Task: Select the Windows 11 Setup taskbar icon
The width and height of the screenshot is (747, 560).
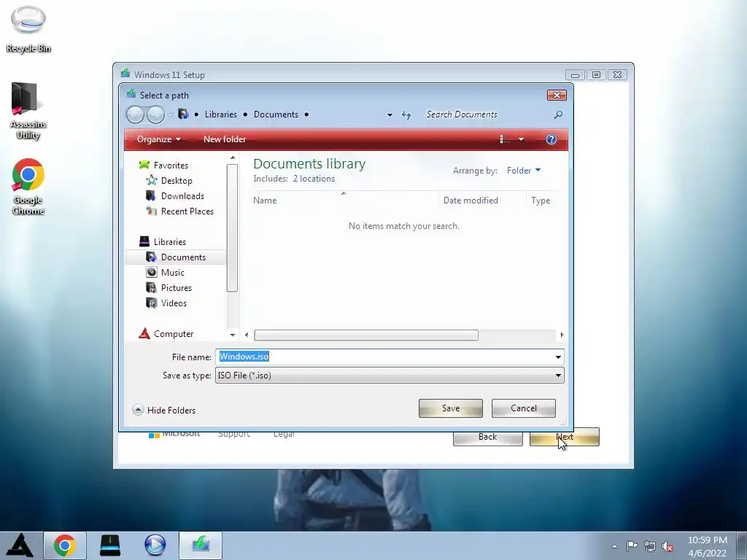Action: click(x=201, y=545)
